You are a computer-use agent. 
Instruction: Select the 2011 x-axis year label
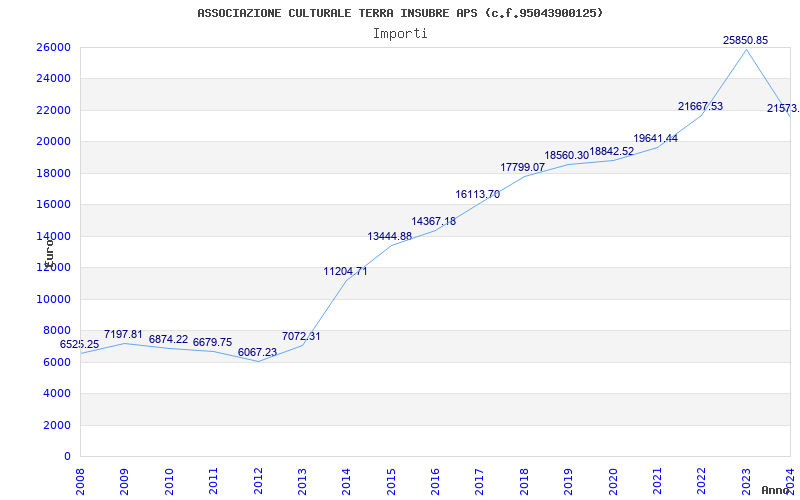point(213,481)
